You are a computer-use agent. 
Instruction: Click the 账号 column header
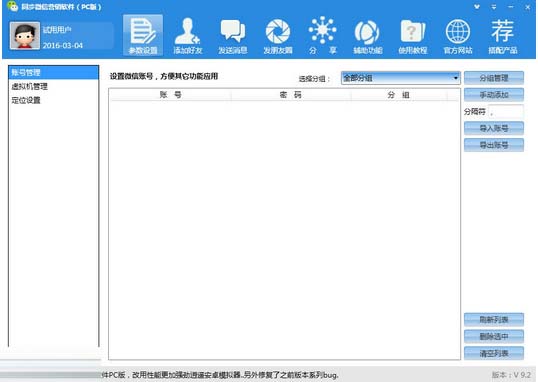pos(171,95)
